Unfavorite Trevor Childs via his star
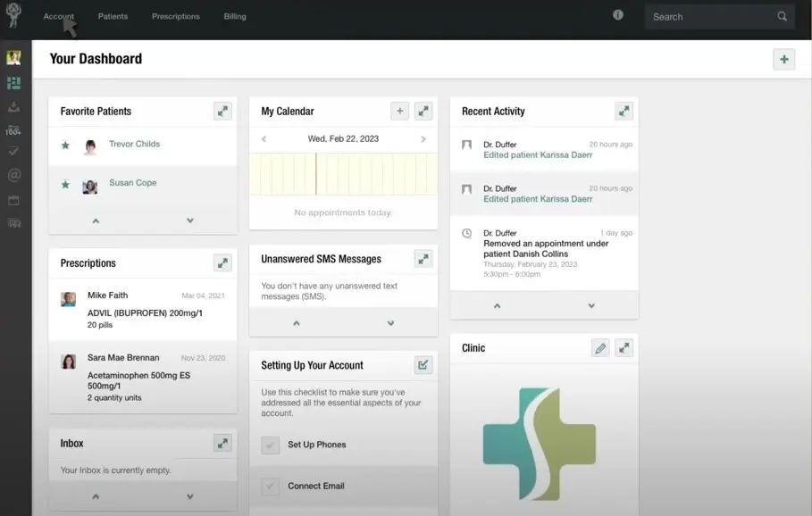812x516 pixels. [65, 144]
